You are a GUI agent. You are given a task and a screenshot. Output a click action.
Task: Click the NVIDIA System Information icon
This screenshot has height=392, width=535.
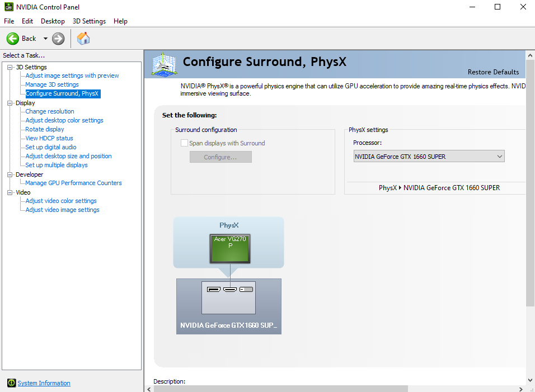click(x=12, y=383)
